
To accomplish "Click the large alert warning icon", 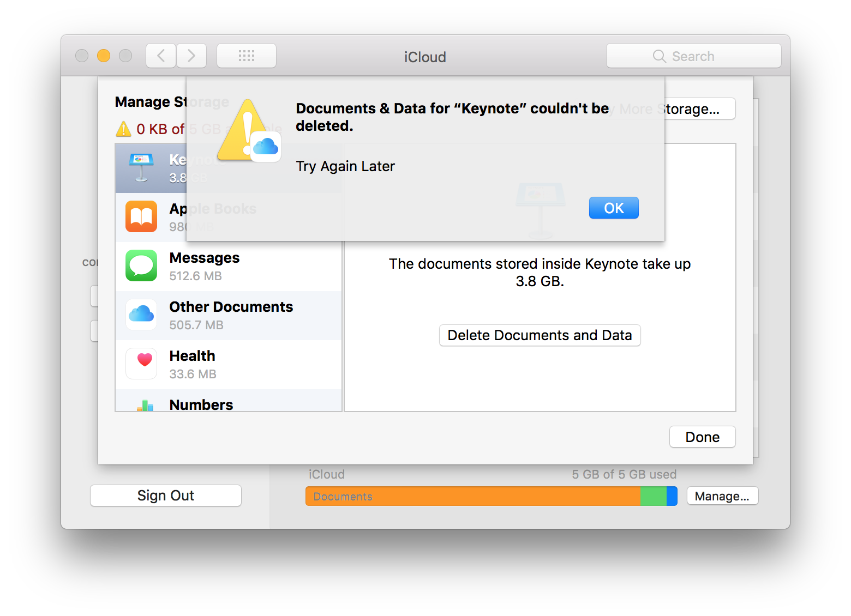I will (x=249, y=131).
